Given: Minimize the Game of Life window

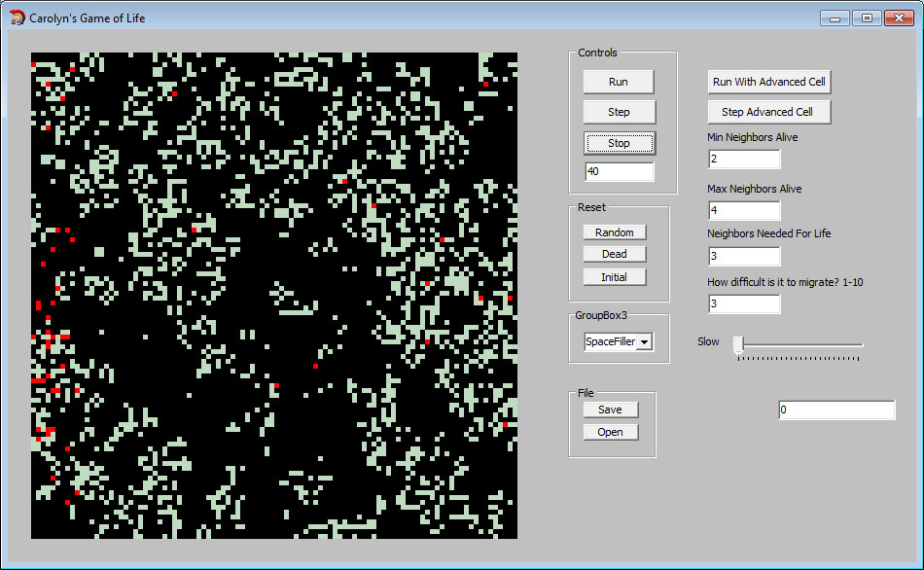Looking at the screenshot, I should [x=835, y=18].
